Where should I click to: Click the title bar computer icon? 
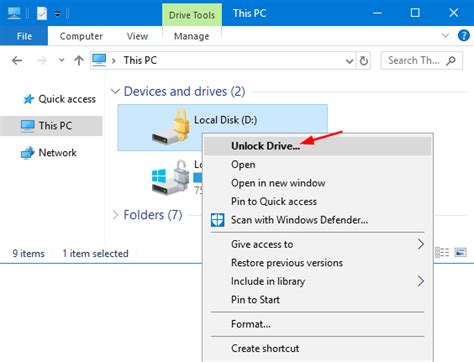point(14,13)
